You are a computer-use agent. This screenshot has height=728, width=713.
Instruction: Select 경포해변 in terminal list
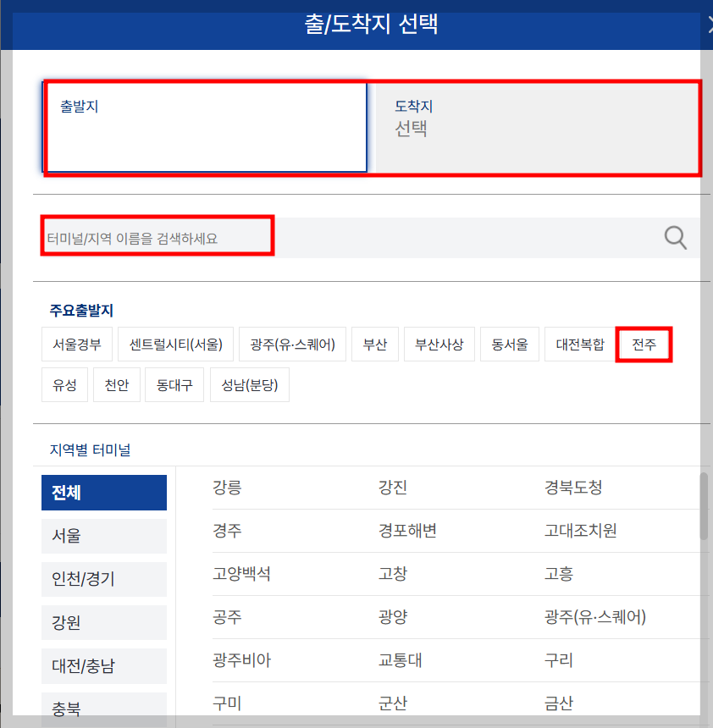407,530
